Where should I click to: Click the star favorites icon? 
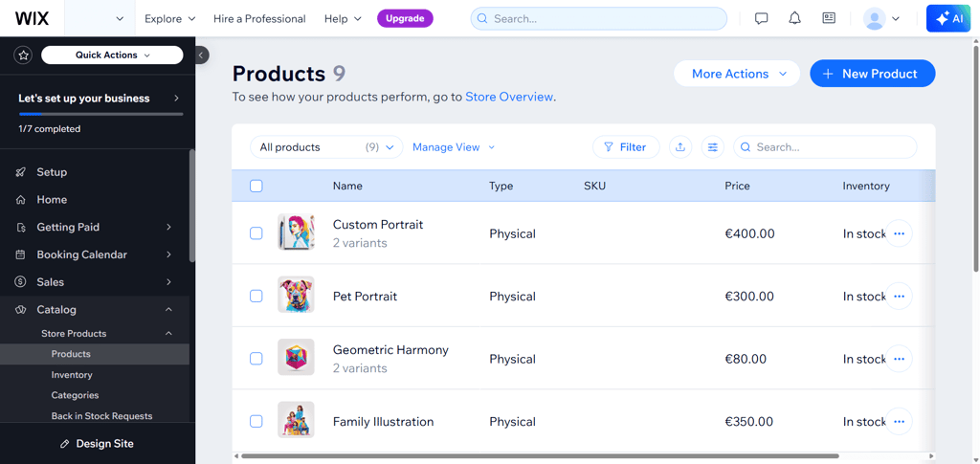click(24, 55)
